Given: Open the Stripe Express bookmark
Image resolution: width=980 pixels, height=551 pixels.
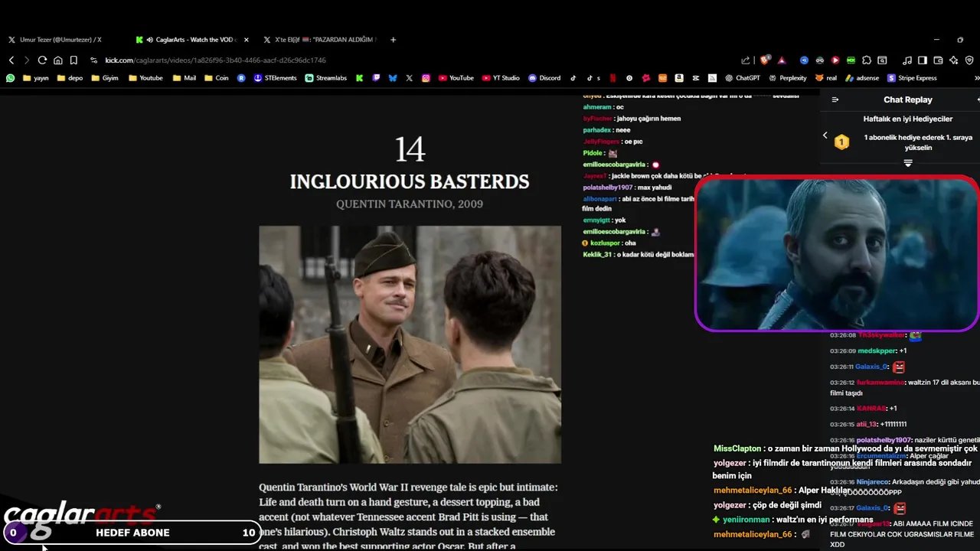Looking at the screenshot, I should [x=912, y=78].
